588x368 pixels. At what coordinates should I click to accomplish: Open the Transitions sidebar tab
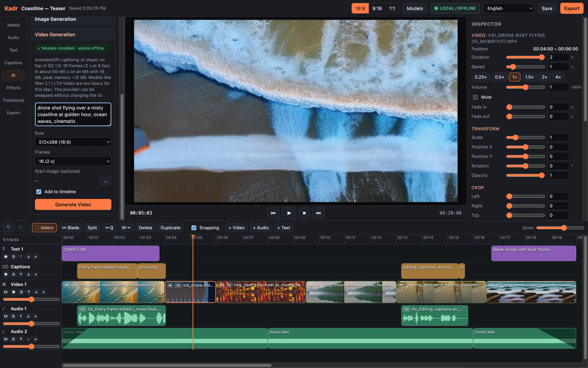tap(13, 100)
